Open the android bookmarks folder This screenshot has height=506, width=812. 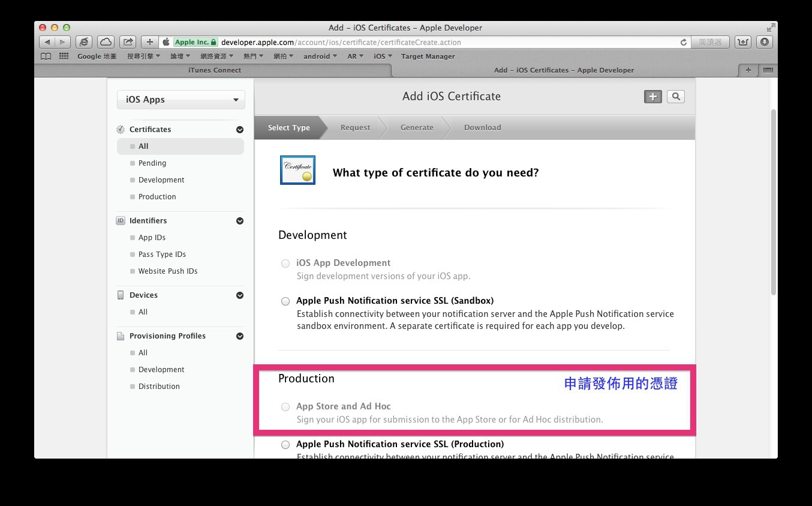(x=320, y=56)
